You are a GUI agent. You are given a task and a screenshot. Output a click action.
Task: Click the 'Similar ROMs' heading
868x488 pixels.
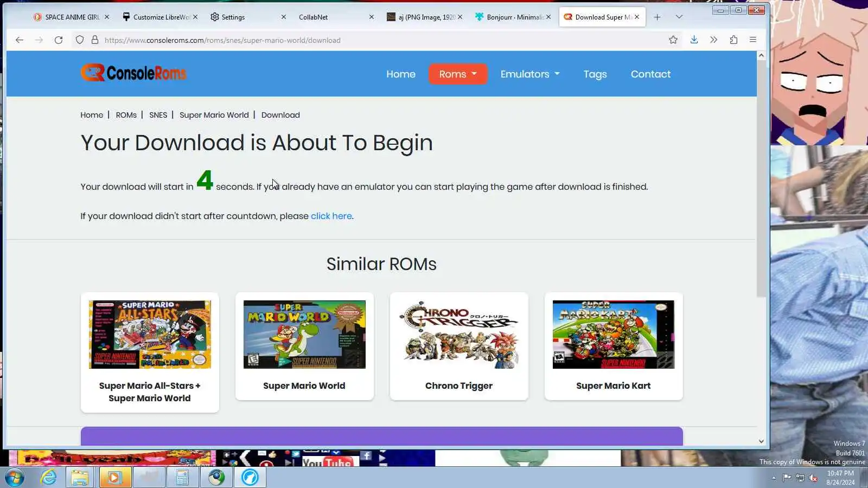(x=381, y=264)
